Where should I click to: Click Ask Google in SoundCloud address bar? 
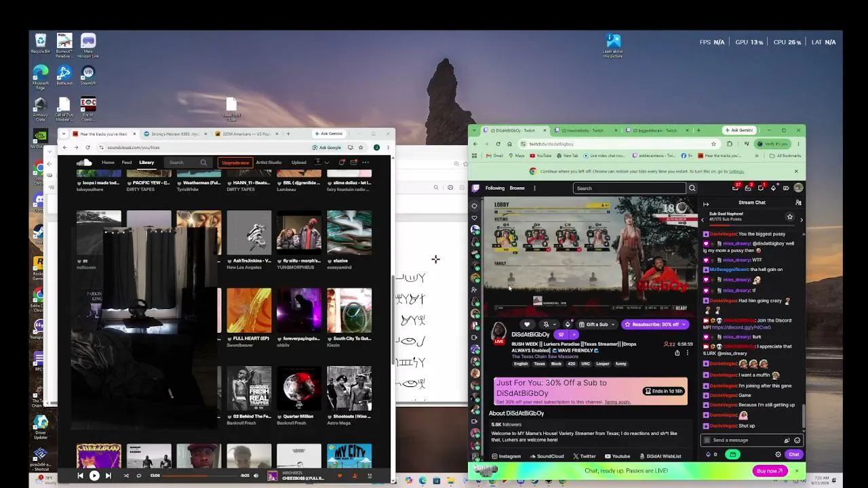327,147
